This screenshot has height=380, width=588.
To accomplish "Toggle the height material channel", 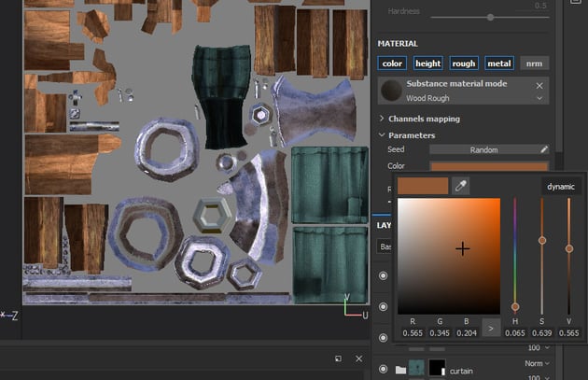I will pos(427,63).
